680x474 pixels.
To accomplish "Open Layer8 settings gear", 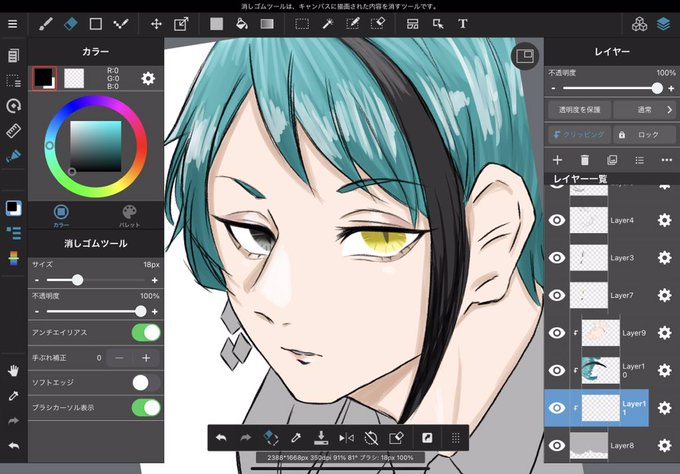I will 664,445.
